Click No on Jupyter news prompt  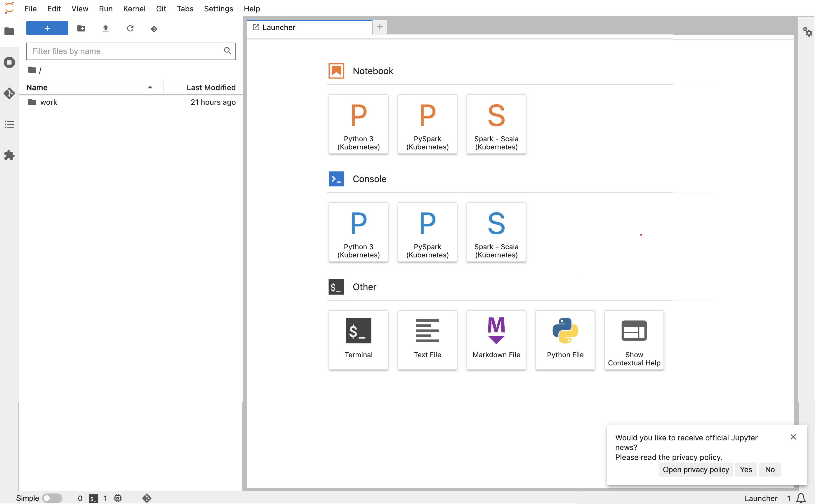[x=770, y=469]
